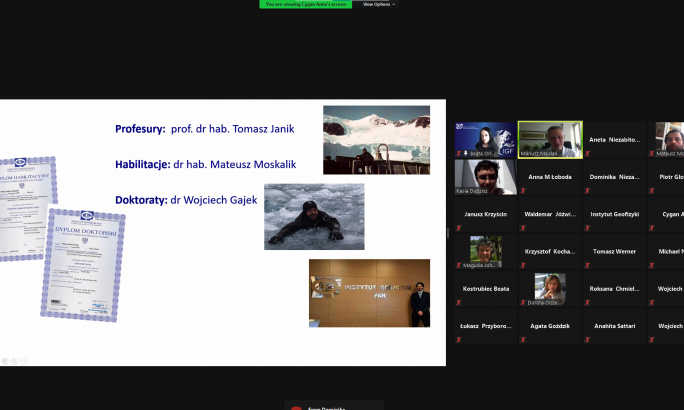Select Mateusz's video thumbnail
The width and height of the screenshot is (684, 410).
pos(666,140)
